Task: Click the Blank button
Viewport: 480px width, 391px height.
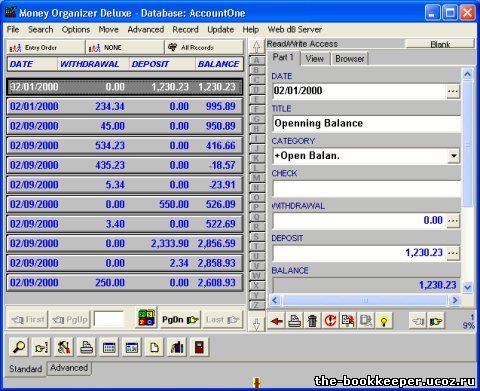Action: [x=440, y=44]
